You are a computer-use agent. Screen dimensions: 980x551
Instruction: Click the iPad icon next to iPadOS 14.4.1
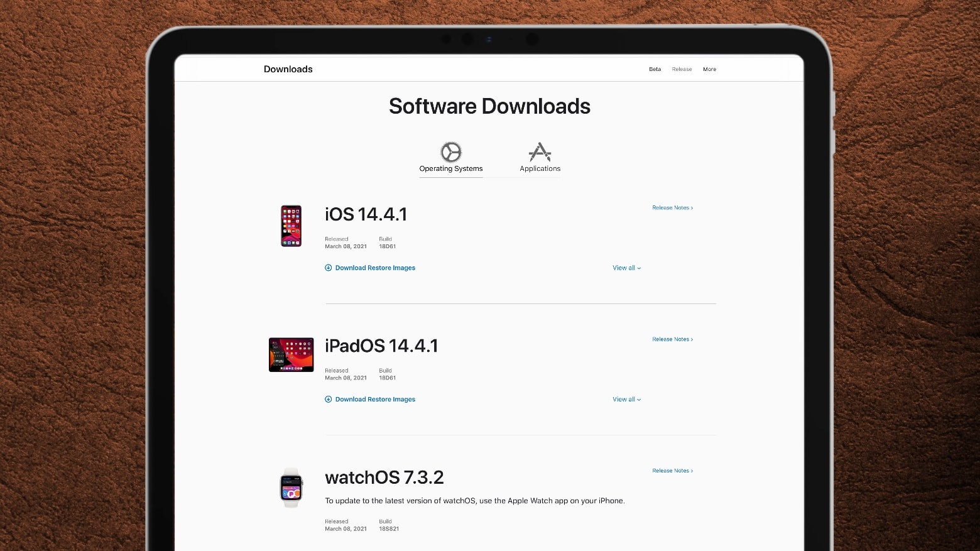[x=291, y=354]
